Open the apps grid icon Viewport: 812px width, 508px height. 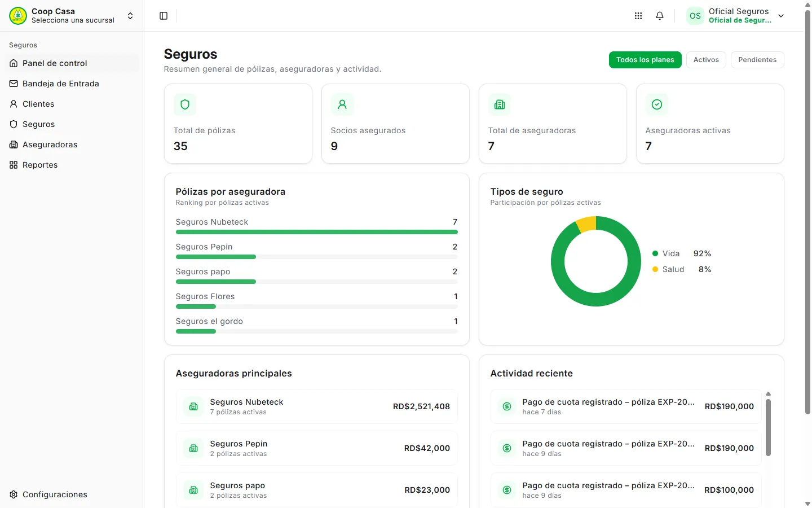coord(638,16)
